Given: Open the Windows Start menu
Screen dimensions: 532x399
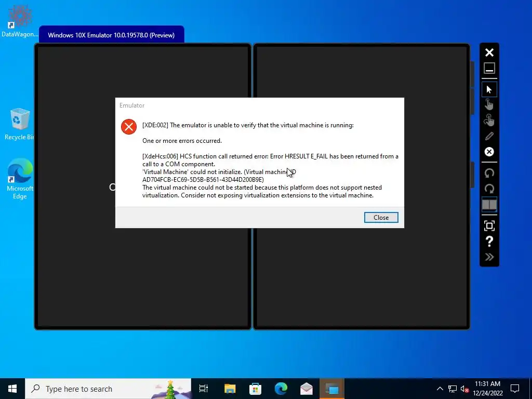Looking at the screenshot, I should tap(12, 389).
